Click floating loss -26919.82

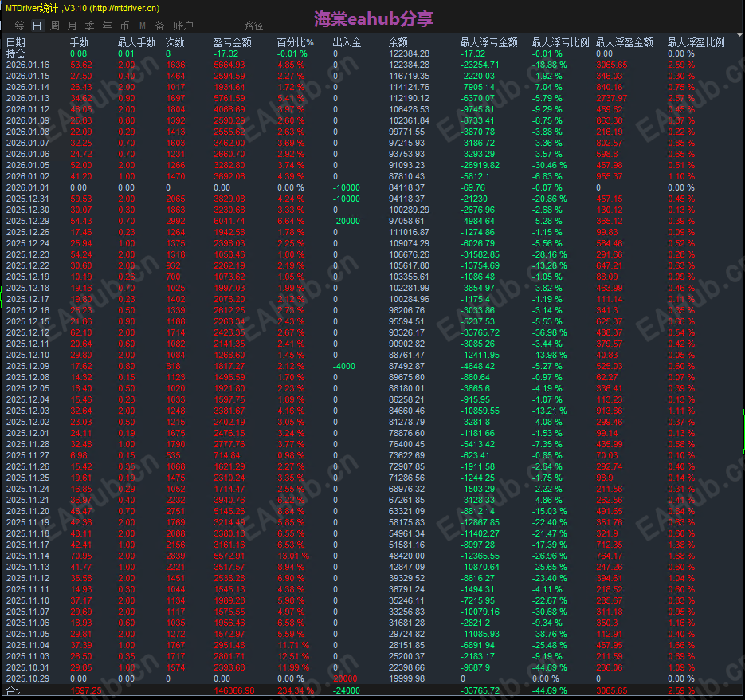point(480,166)
